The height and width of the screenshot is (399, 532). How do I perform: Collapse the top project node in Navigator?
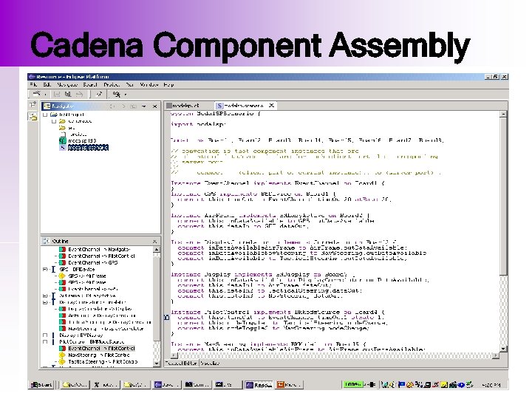45,115
